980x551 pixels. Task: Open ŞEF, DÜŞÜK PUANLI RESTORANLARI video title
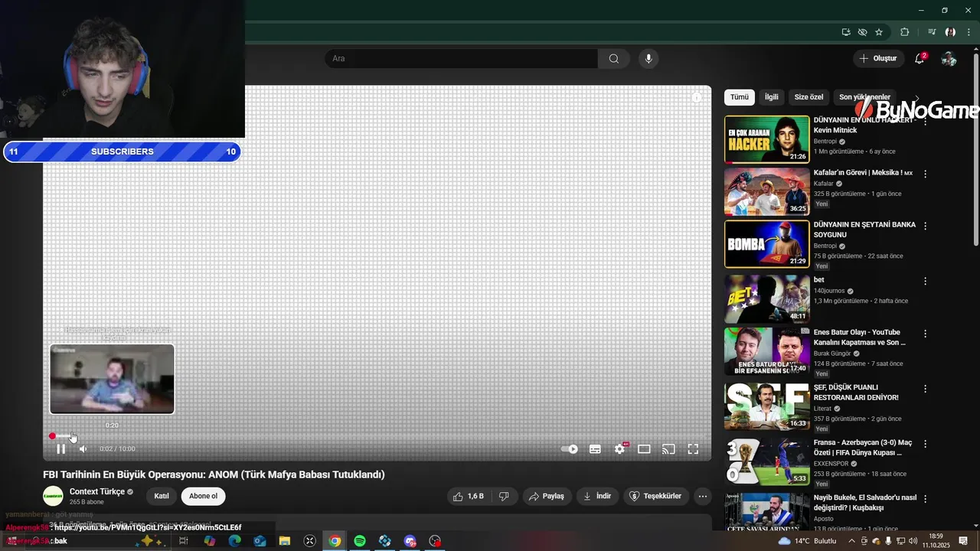tap(856, 393)
